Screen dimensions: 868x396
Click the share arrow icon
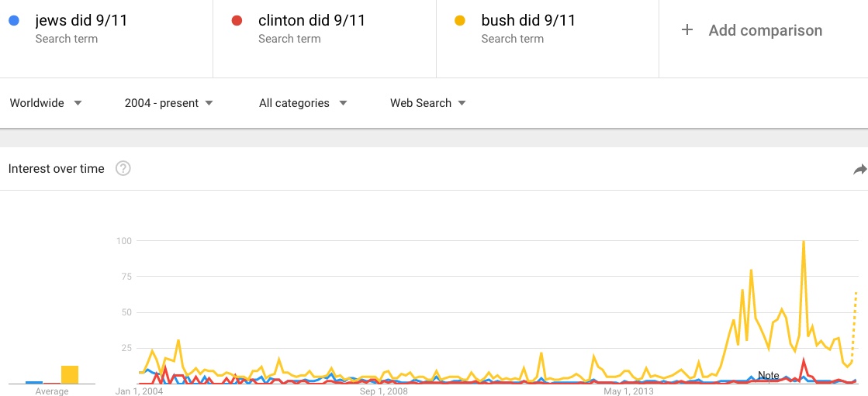click(x=859, y=169)
